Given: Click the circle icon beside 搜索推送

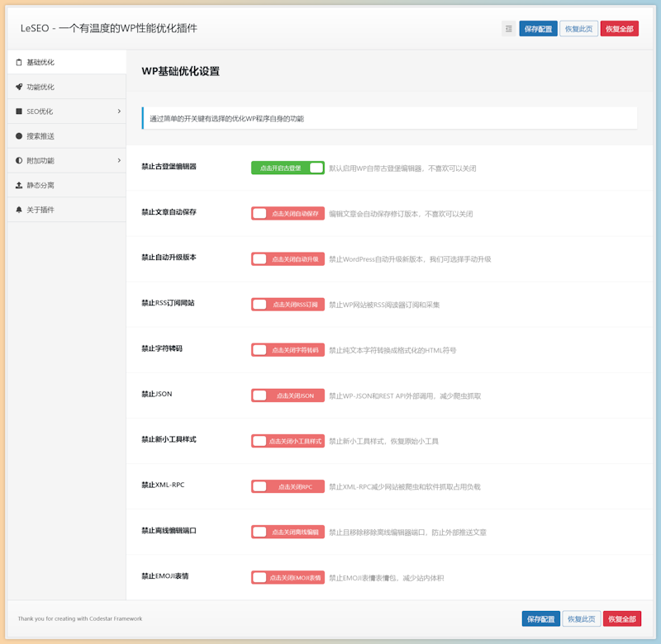Looking at the screenshot, I should tap(18, 136).
